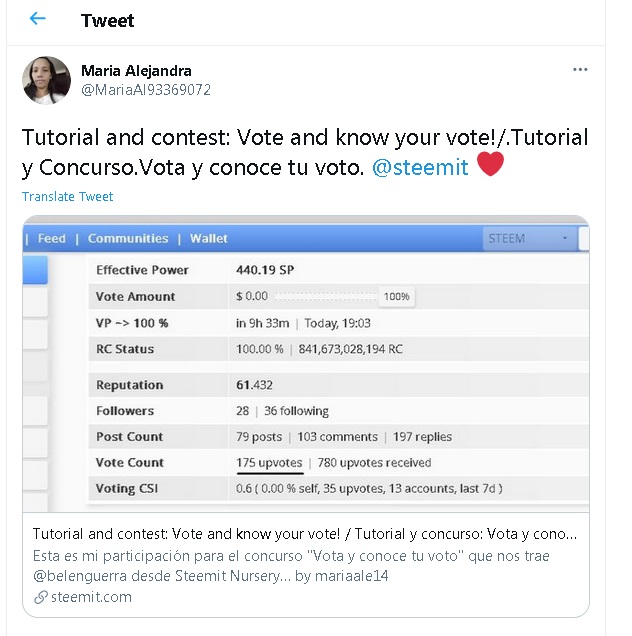Click the Vote Amount slider track
Viewport: 632px width, 636px height.
coord(326,297)
